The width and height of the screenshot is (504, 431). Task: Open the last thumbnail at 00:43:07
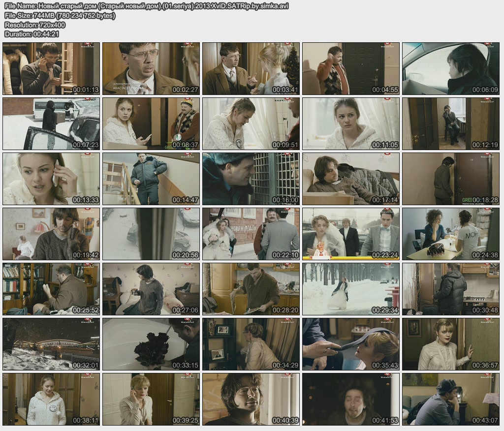[450, 399]
